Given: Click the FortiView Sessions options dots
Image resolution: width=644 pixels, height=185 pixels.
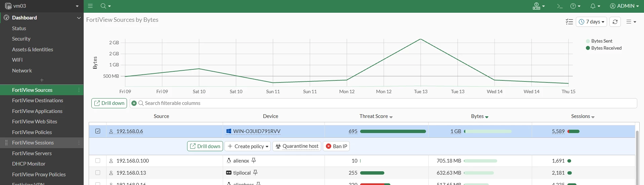Looking at the screenshot, I should point(79,142).
